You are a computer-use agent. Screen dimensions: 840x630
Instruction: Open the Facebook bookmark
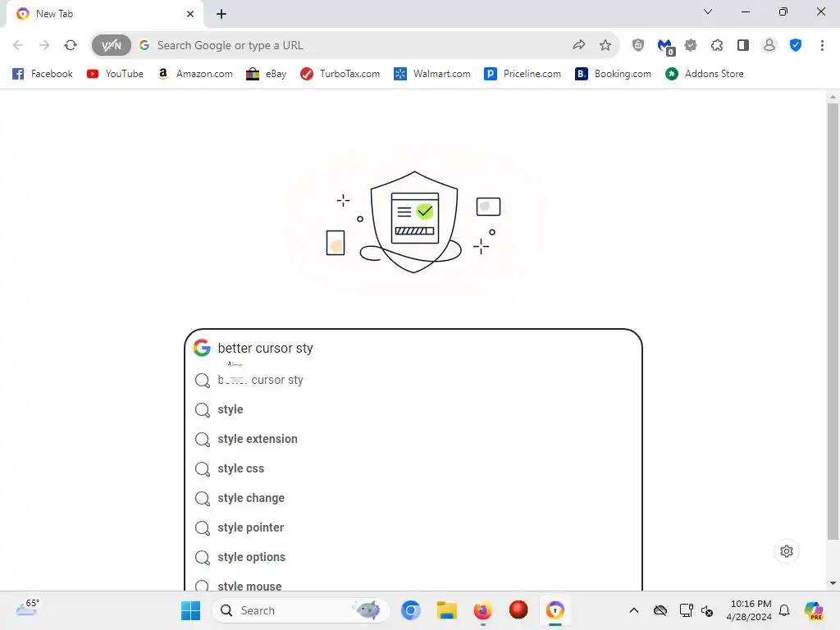tap(43, 74)
